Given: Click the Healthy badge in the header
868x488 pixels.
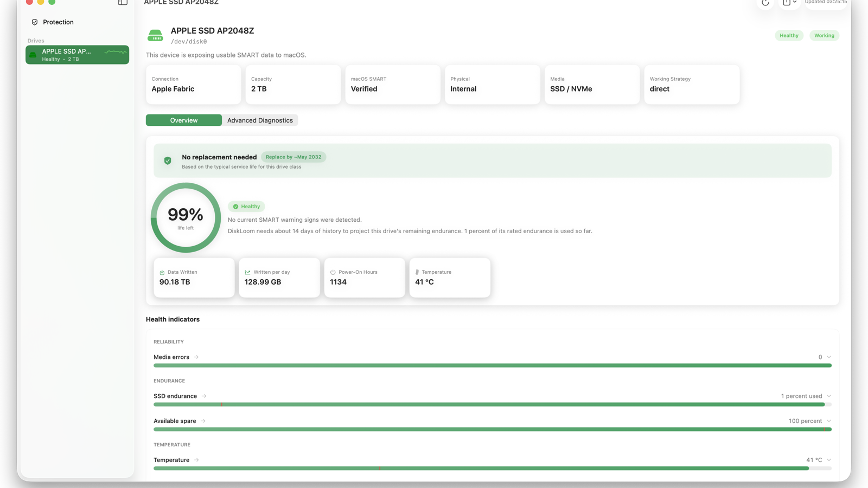Looking at the screenshot, I should coord(789,36).
